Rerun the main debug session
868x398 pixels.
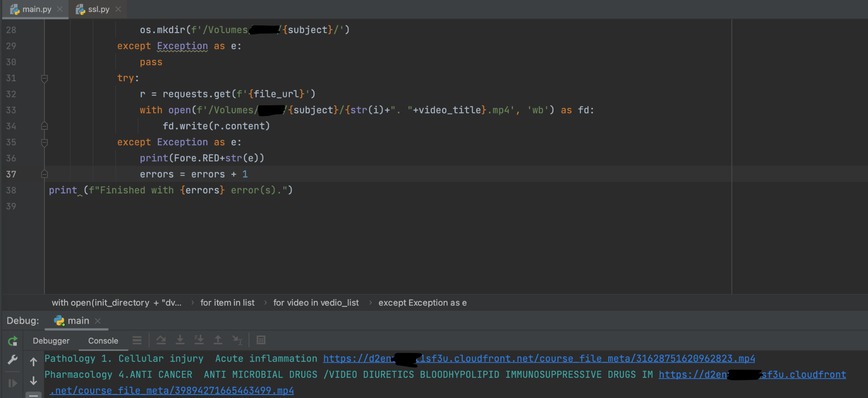pos(12,341)
